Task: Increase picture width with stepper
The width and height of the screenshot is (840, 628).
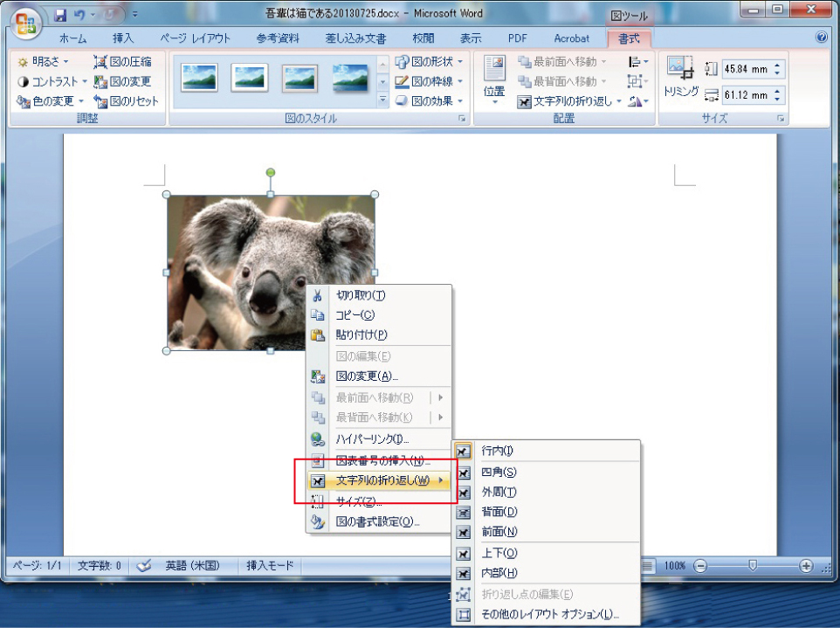Action: point(777,91)
